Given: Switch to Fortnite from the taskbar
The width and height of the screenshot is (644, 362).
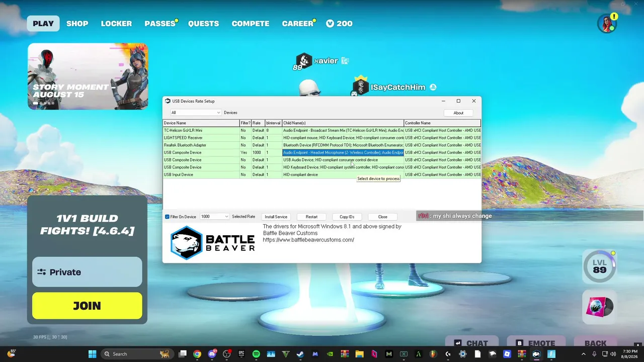Looking at the screenshot, I should tap(551, 354).
